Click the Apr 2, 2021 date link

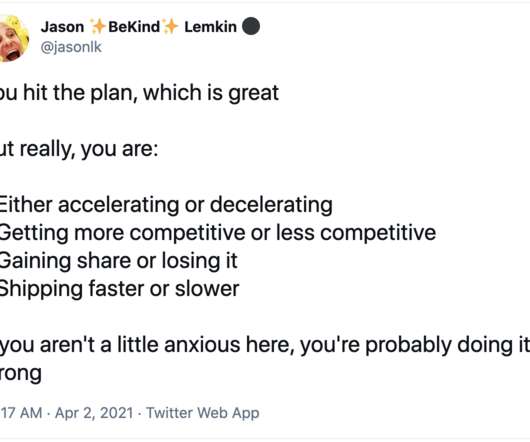tap(94, 413)
